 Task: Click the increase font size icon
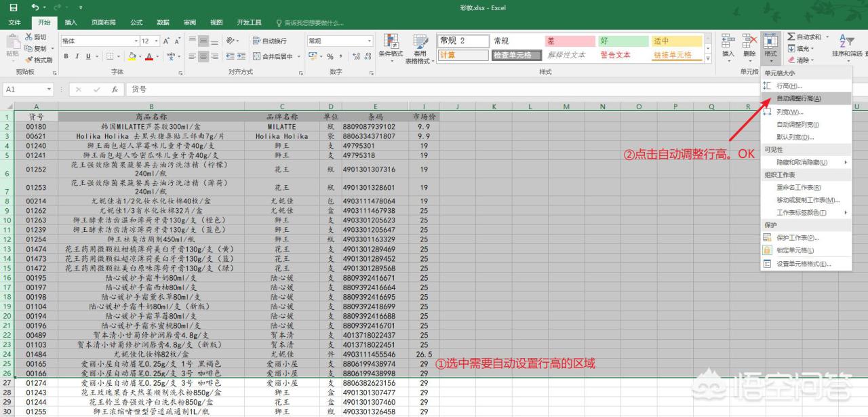click(x=167, y=41)
